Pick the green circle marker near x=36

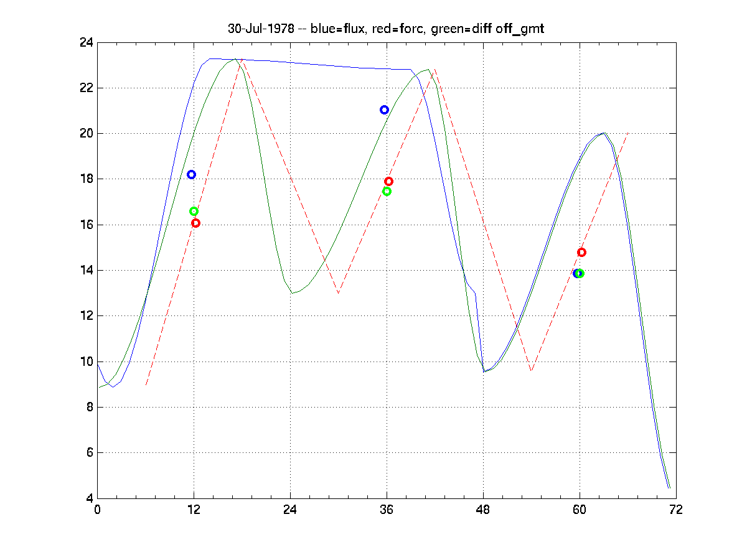387,192
